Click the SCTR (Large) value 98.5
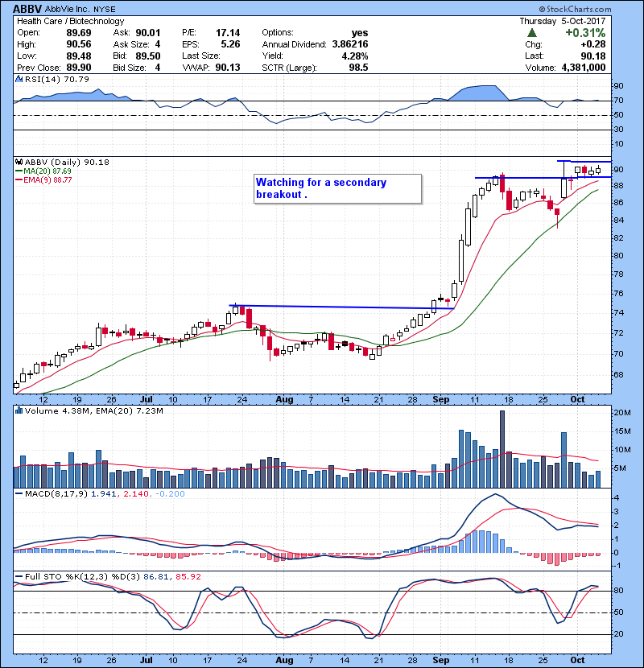 [x=358, y=68]
